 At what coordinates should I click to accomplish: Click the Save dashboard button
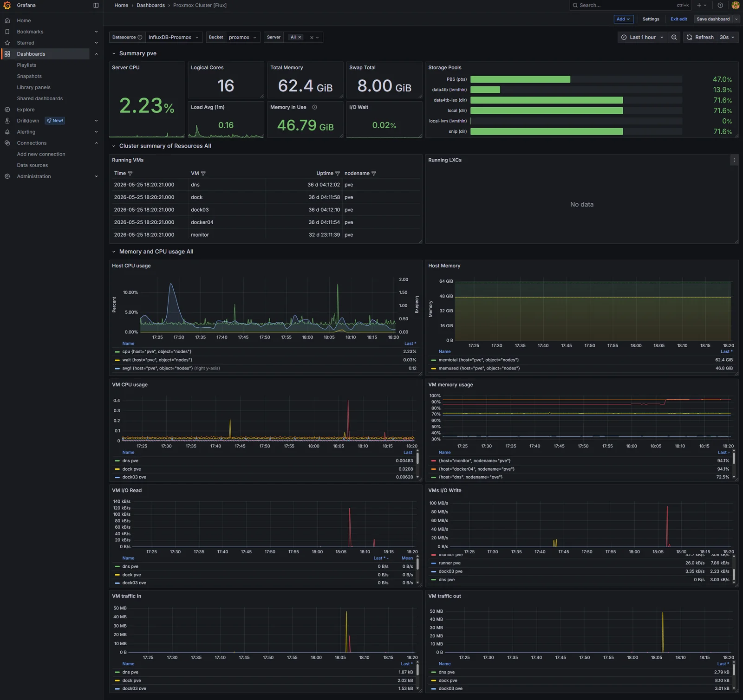click(713, 19)
